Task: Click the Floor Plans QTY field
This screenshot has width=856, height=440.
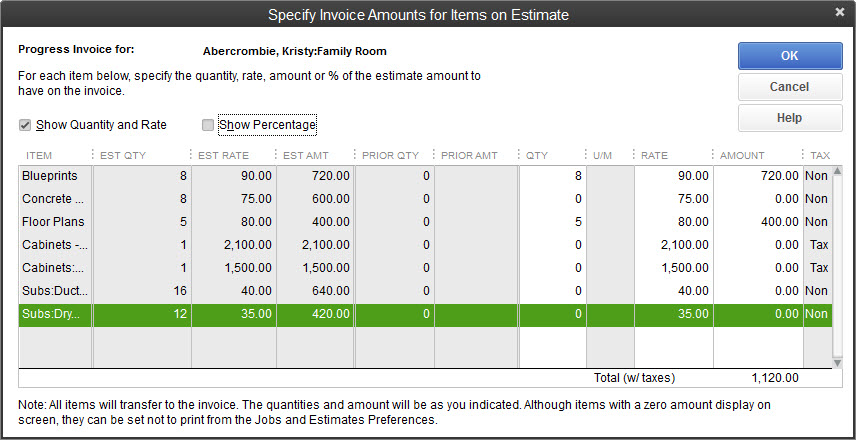Action: (552, 221)
